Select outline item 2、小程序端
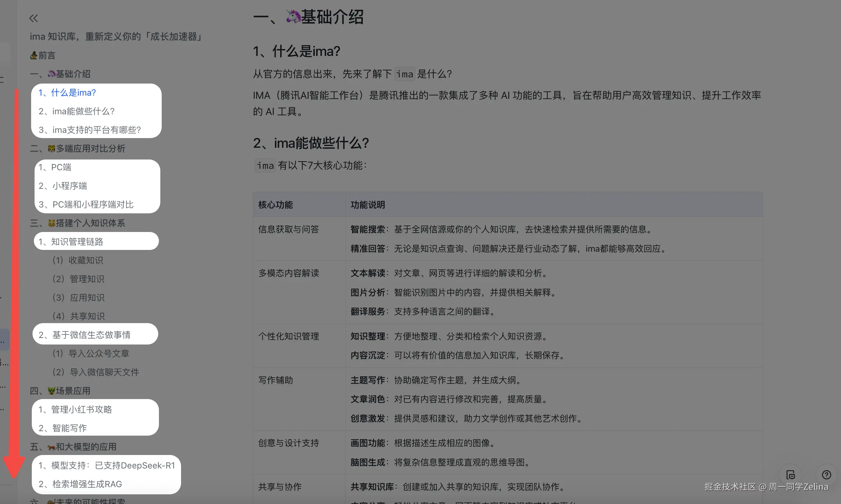This screenshot has height=504, width=841. coord(63,186)
